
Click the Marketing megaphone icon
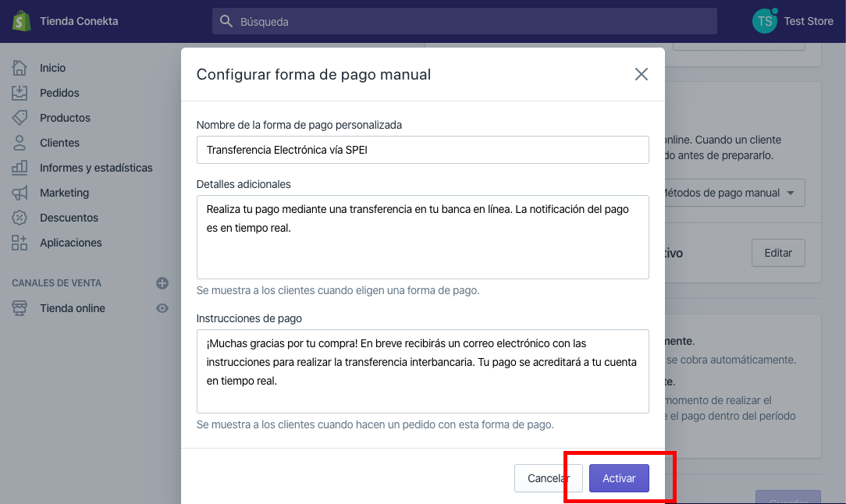coord(20,193)
